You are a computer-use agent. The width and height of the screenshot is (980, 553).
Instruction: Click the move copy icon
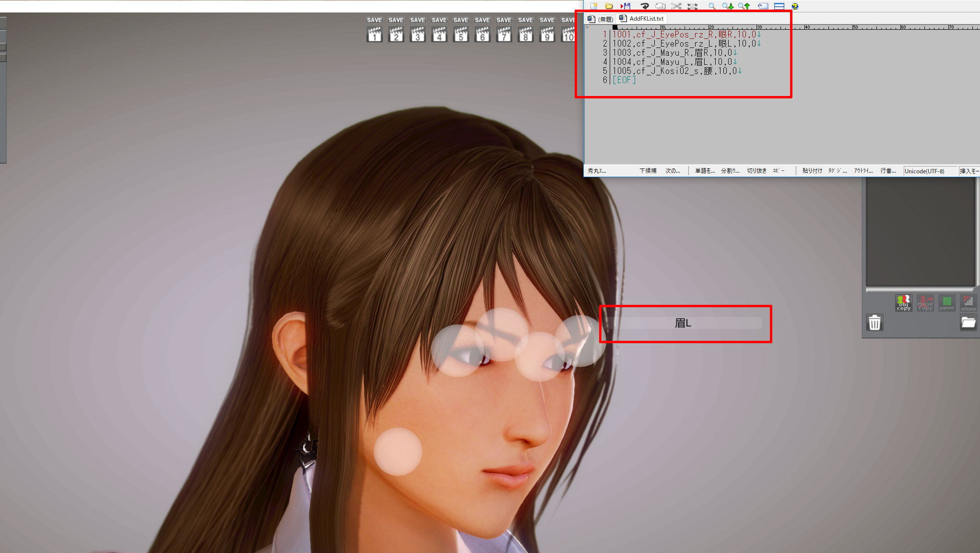click(925, 303)
